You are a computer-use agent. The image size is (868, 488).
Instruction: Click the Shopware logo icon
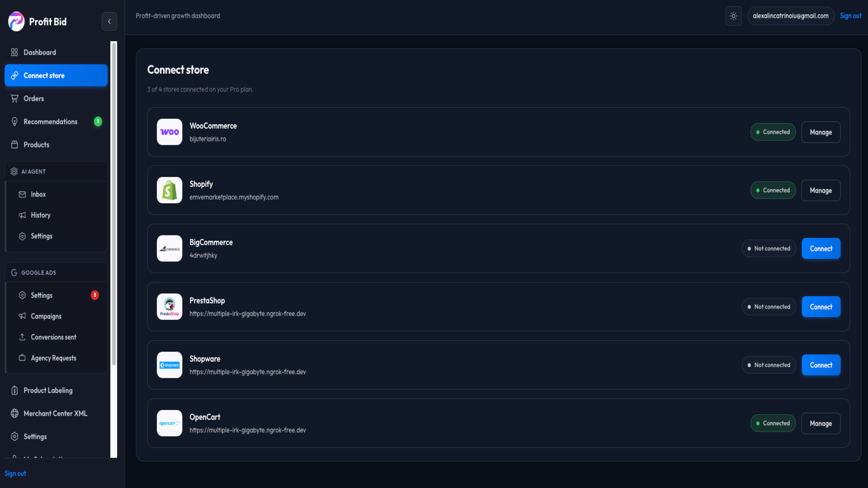pos(170,365)
